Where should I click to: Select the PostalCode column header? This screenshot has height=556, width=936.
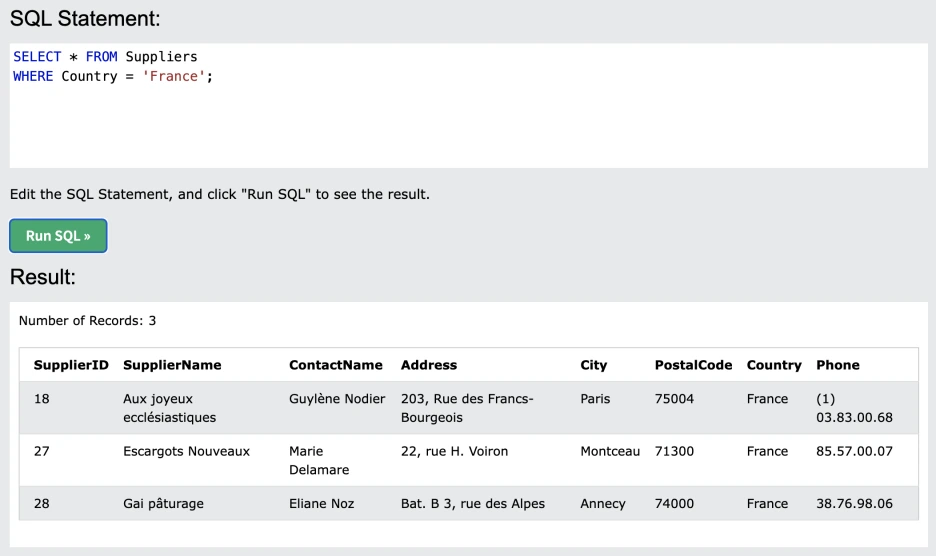coord(693,365)
